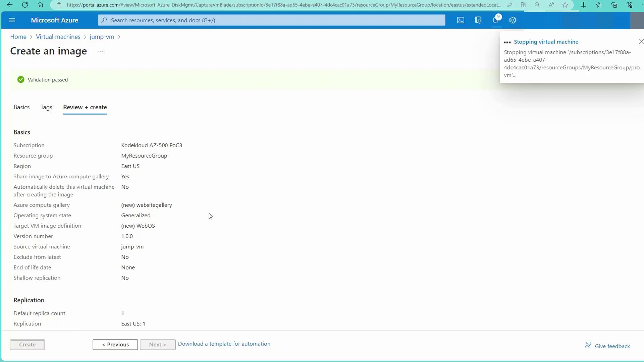Open the portal settings gear
Screen dimensions: 644x362
(513, 20)
